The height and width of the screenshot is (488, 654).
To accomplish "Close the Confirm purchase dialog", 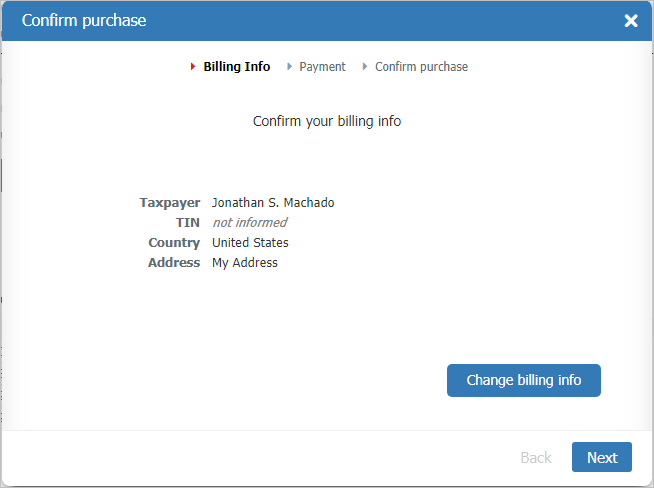I will [631, 21].
